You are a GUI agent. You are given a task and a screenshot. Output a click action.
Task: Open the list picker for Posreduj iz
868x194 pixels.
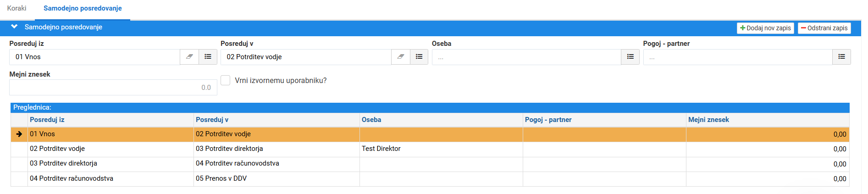pos(208,57)
